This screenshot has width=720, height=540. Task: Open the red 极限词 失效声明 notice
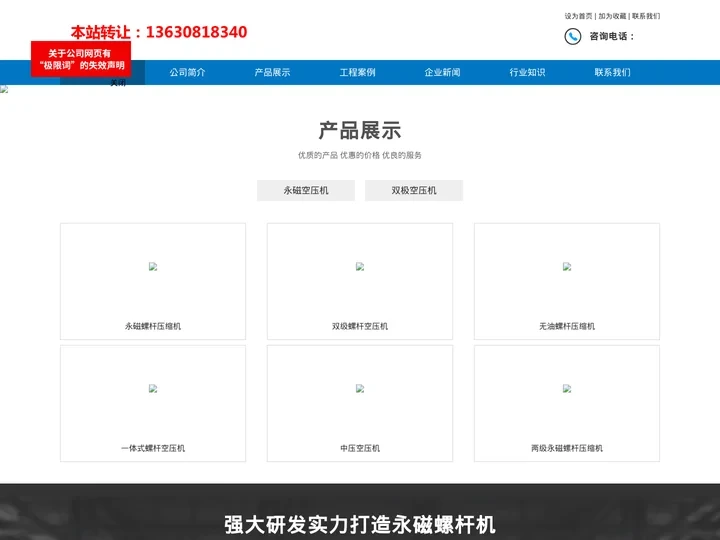point(81,59)
